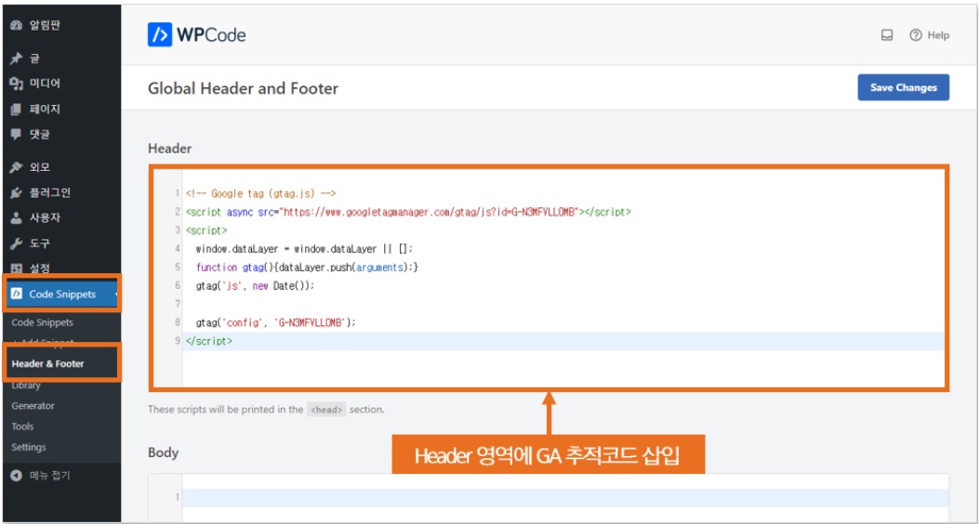
Task: Click the function gtag() code line
Action: pyautogui.click(x=307, y=268)
